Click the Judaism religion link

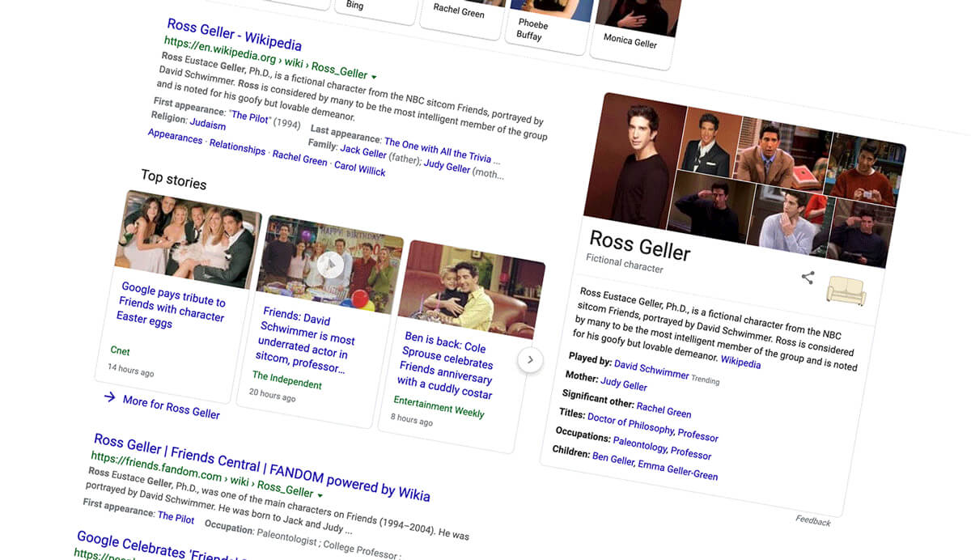[208, 123]
